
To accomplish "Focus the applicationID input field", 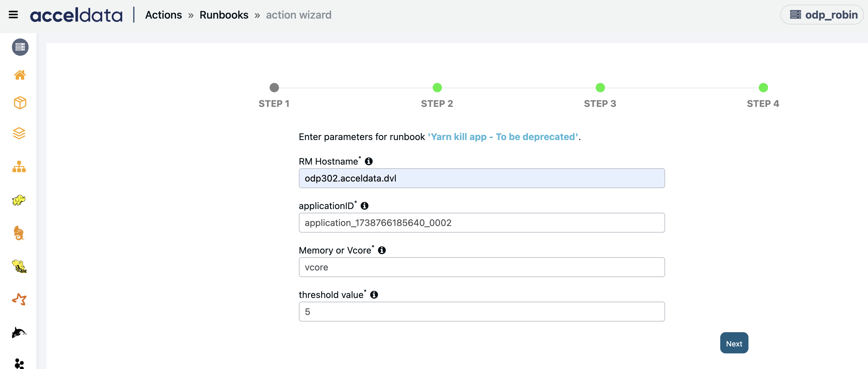I will [481, 223].
